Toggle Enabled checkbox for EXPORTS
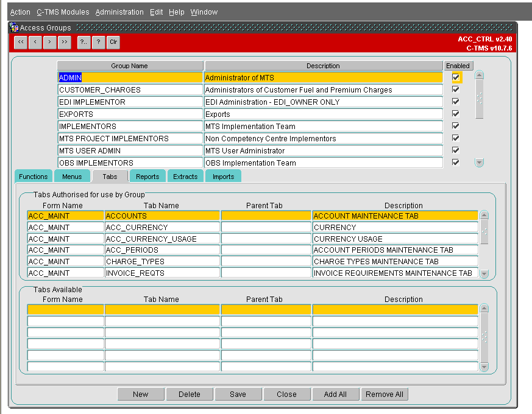This screenshot has height=414, width=532. (x=456, y=114)
